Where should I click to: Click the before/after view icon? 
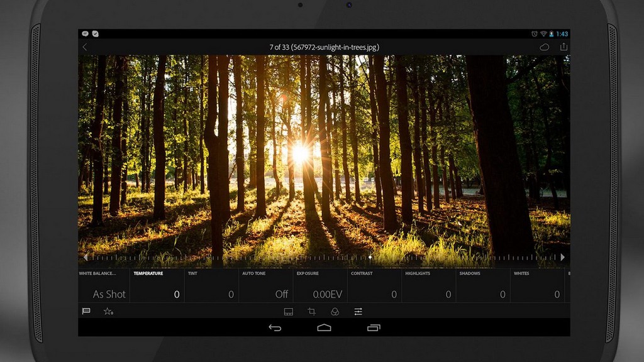[x=288, y=311]
